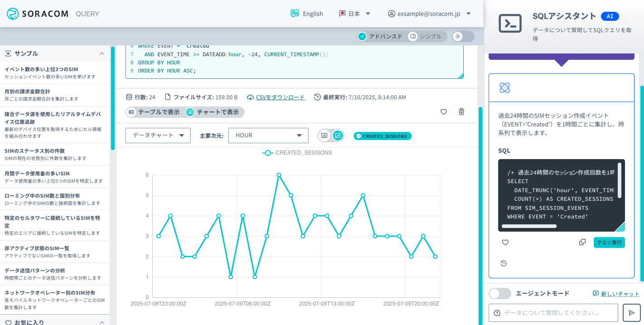Click the 新しいチャット link

point(620,294)
